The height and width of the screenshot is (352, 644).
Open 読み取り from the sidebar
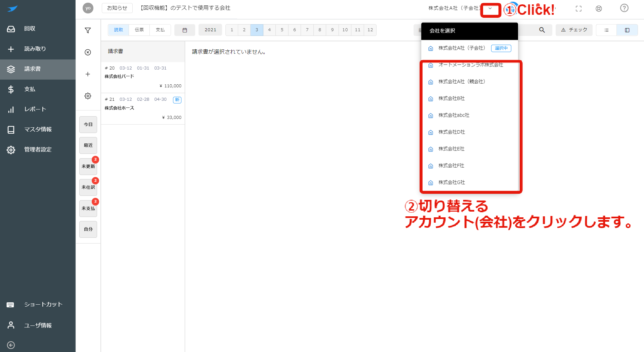(x=38, y=49)
